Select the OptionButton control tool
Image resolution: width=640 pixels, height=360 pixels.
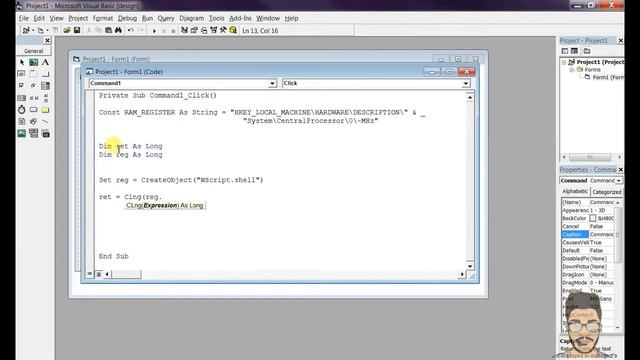pyautogui.click(x=33, y=86)
